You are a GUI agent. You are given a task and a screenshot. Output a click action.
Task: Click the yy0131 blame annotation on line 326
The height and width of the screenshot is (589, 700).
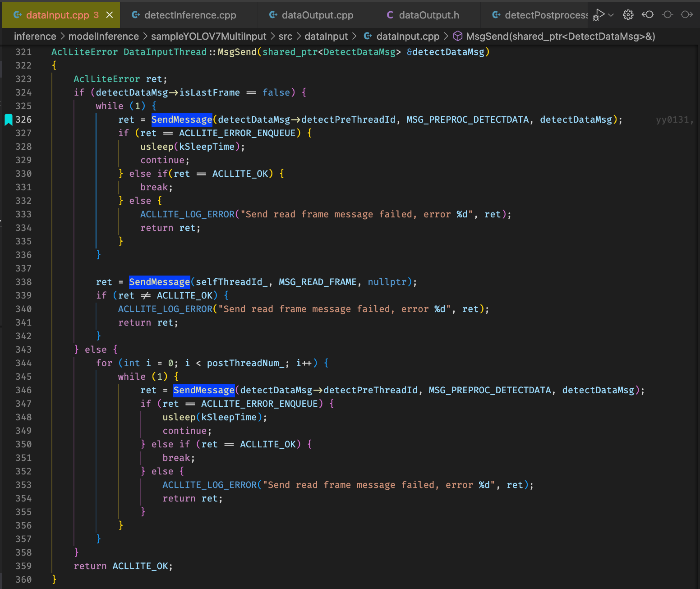tap(674, 120)
